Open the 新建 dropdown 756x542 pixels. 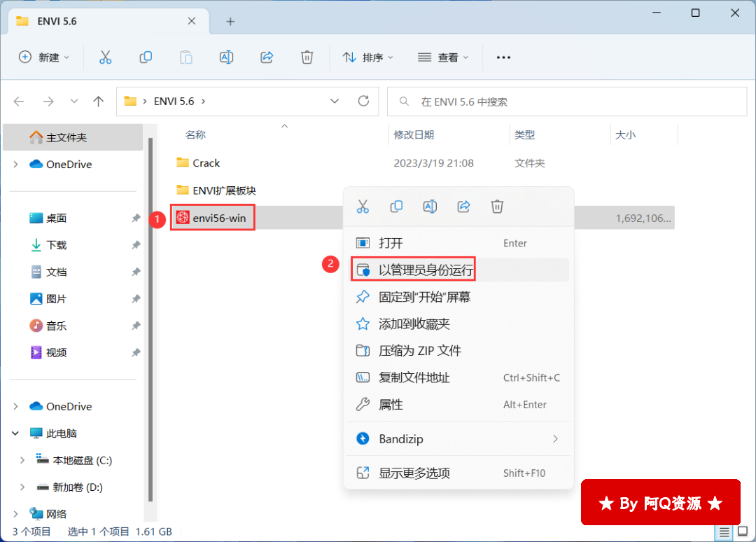click(44, 57)
